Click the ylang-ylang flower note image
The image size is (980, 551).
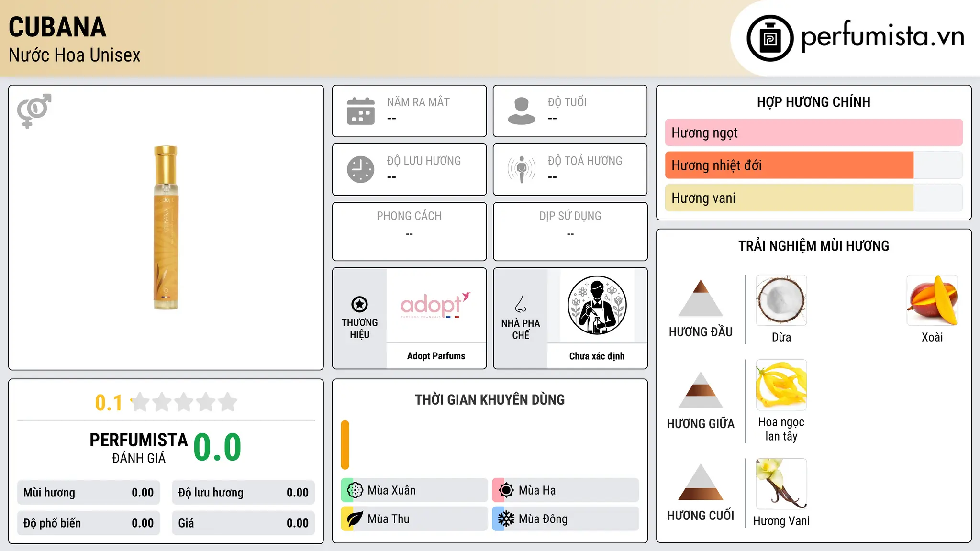pyautogui.click(x=781, y=385)
